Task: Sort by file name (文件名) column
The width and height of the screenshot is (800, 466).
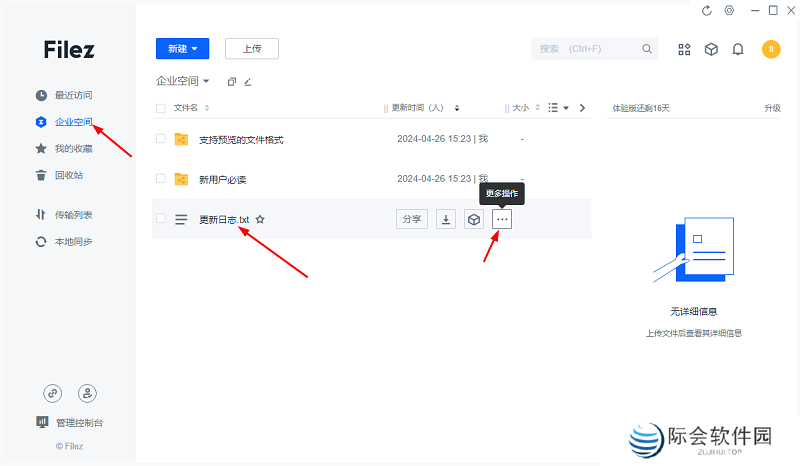Action: 191,108
